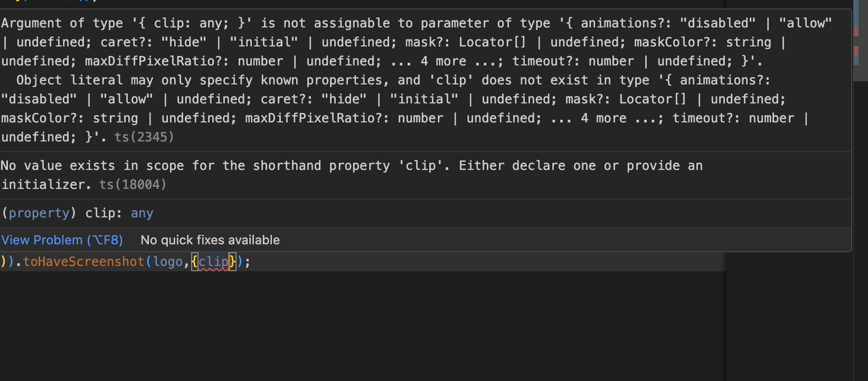Viewport: 868px width, 381px height.
Task: Click the ts(2345) error code reference
Action: click(144, 137)
